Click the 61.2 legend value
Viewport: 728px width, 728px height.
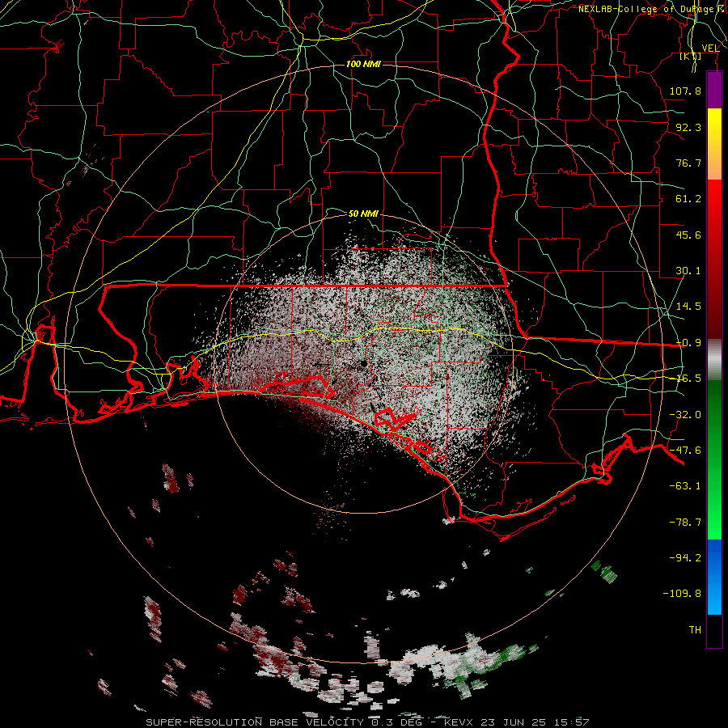coord(688,199)
